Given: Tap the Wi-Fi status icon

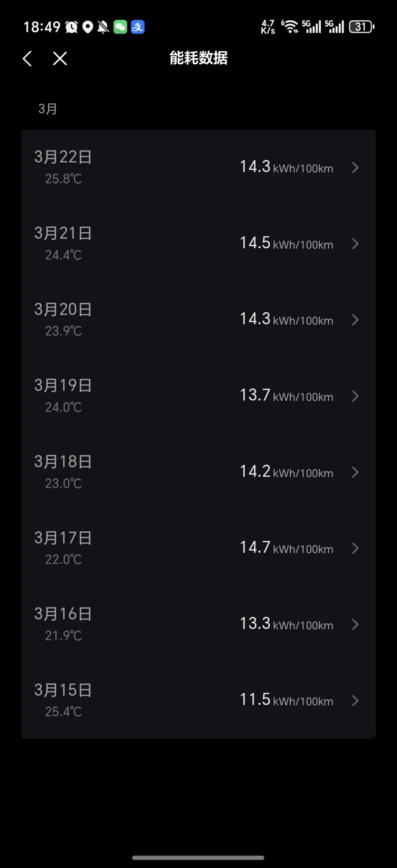Looking at the screenshot, I should pyautogui.click(x=290, y=27).
